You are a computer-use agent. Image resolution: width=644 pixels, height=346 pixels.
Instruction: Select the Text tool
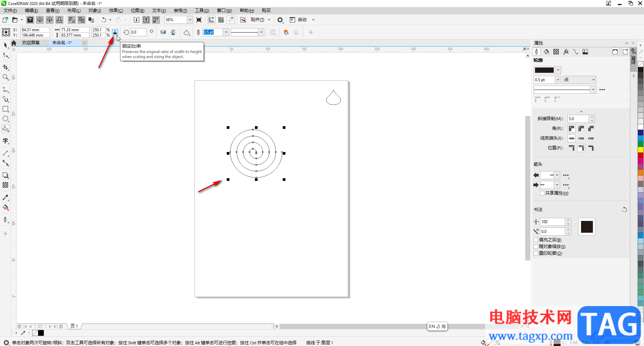tap(5, 141)
